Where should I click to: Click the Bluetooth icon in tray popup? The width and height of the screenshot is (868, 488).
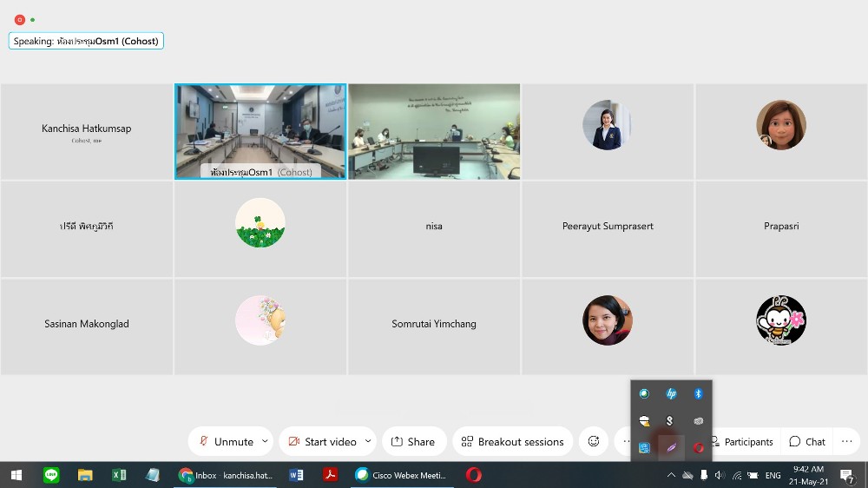click(698, 394)
